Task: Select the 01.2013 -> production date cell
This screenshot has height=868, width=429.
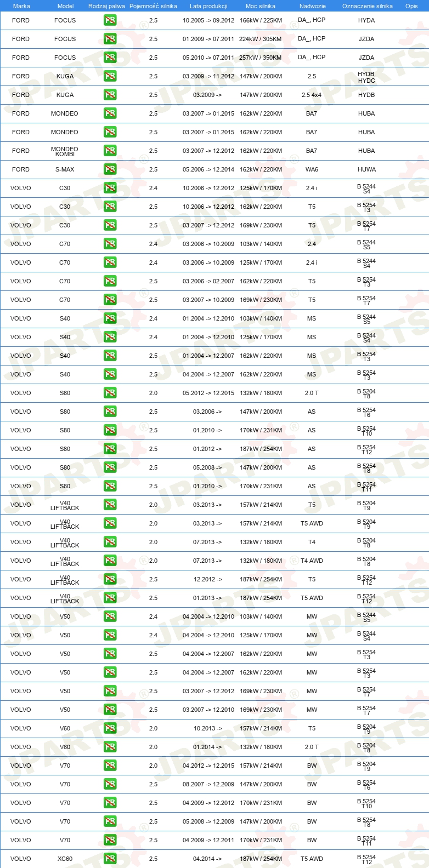Action: tap(207, 598)
